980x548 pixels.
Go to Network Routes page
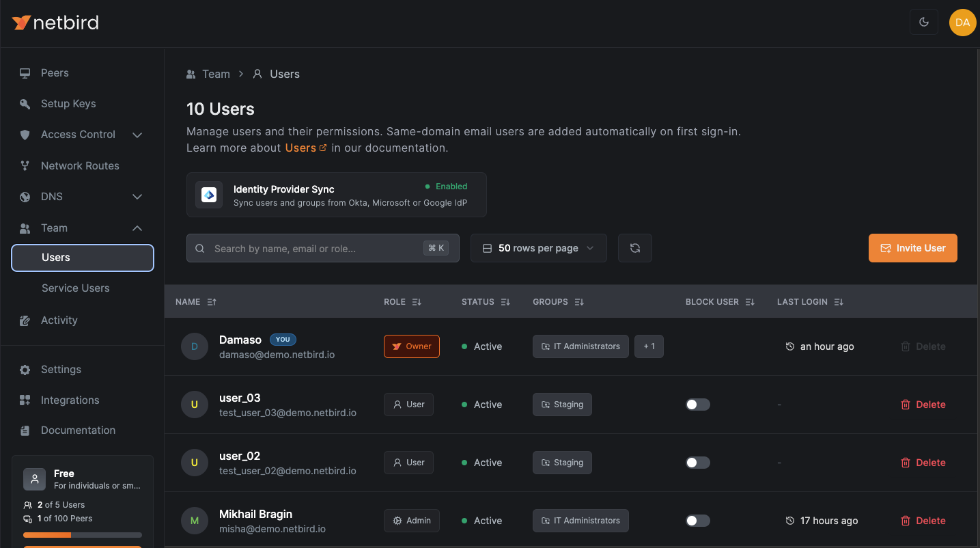80,166
